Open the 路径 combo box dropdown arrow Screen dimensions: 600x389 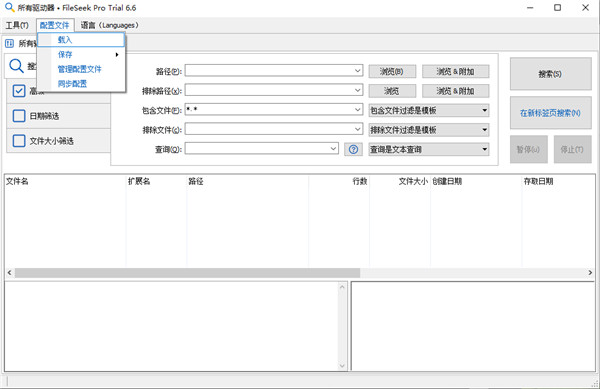[357, 71]
